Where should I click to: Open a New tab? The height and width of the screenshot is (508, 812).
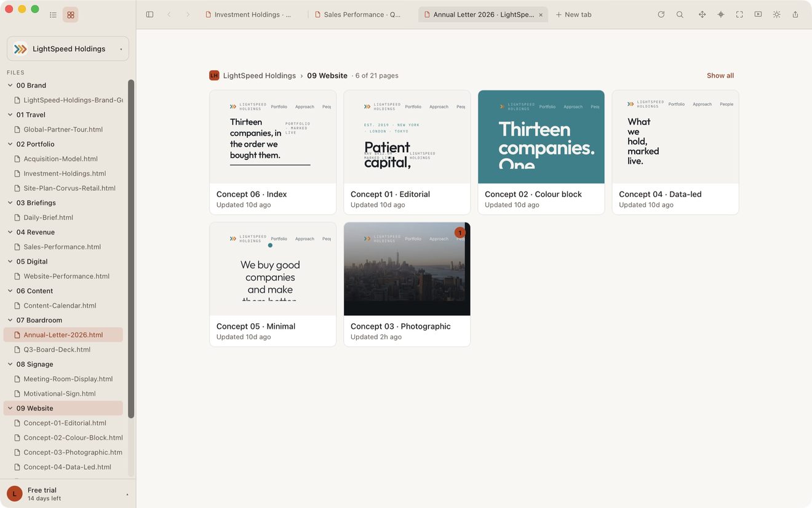point(573,15)
